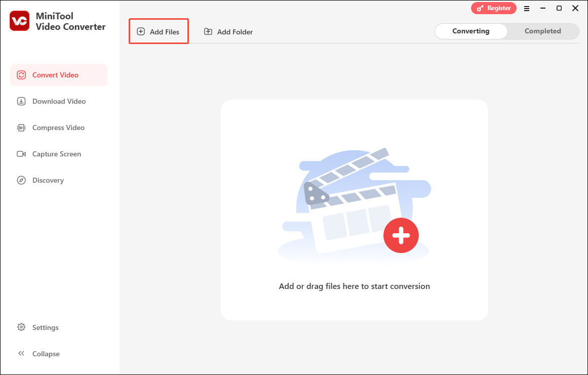588x375 pixels.
Task: Switch to the Converting tab
Action: (471, 31)
